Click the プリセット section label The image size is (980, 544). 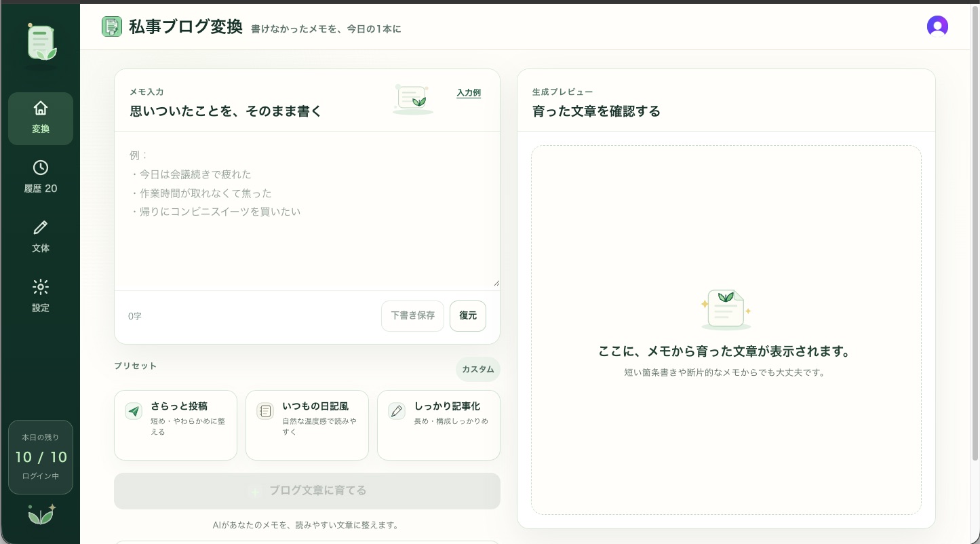tap(136, 366)
